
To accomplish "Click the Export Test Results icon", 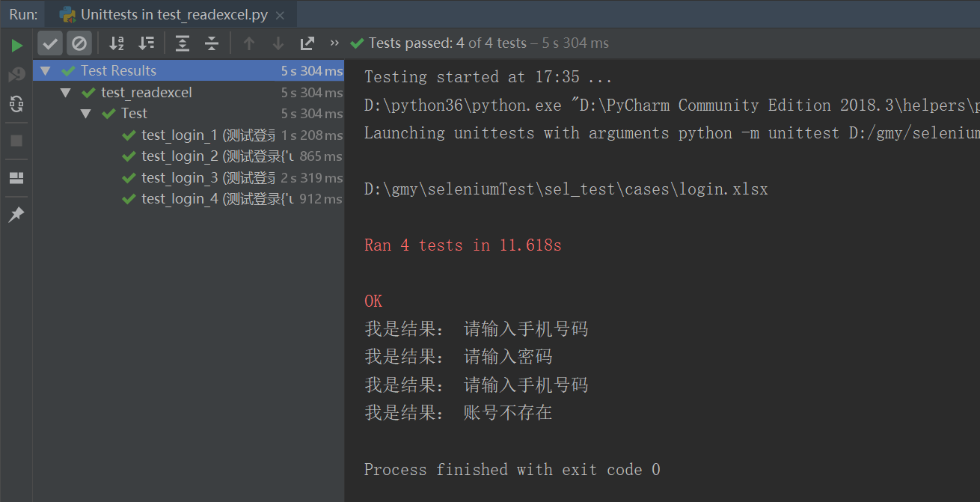I will point(307,43).
